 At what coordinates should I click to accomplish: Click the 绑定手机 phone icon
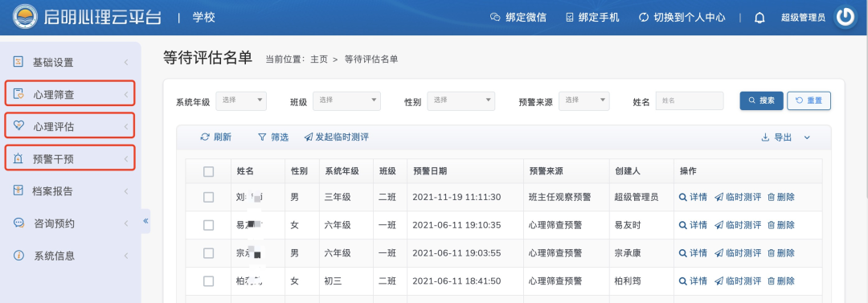click(x=570, y=17)
